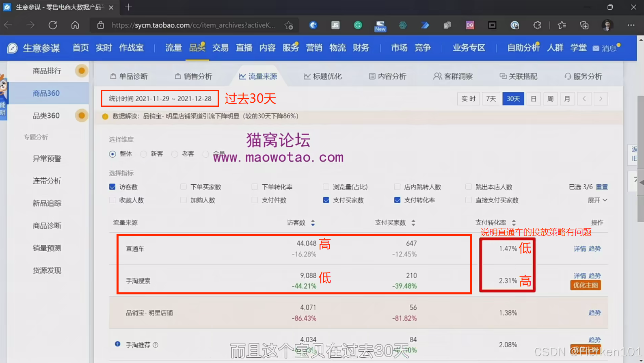Switch to the 销售分析 tab
Image resolution: width=644 pixels, height=363 pixels.
(x=193, y=76)
